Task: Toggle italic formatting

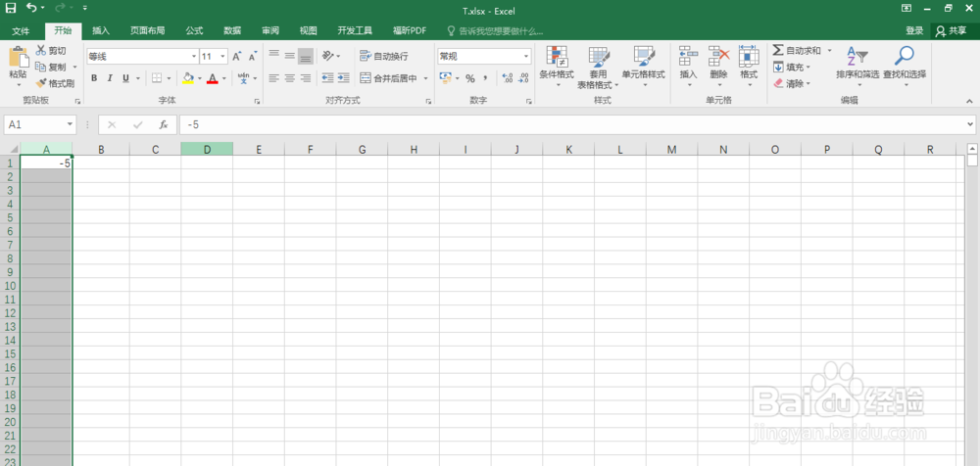Action: tap(110, 78)
